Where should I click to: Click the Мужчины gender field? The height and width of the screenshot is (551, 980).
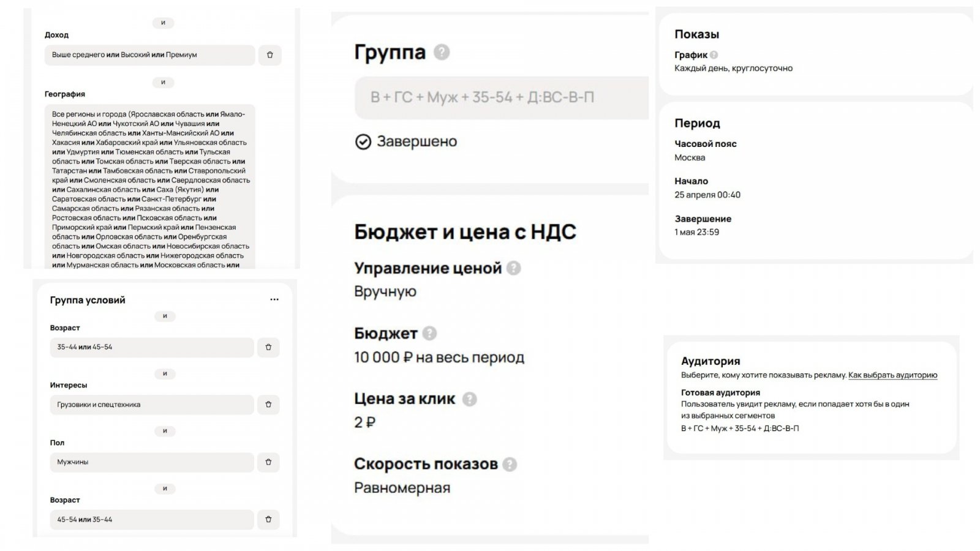click(152, 462)
